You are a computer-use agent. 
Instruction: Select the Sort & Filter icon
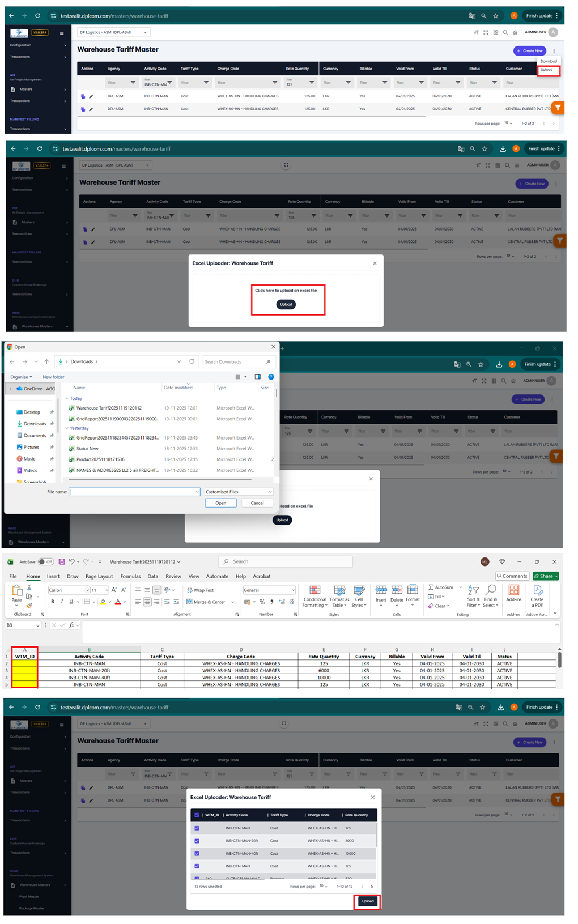click(473, 591)
